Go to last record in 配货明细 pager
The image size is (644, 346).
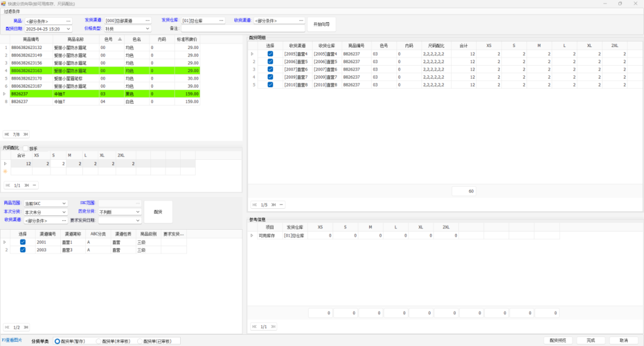point(274,205)
